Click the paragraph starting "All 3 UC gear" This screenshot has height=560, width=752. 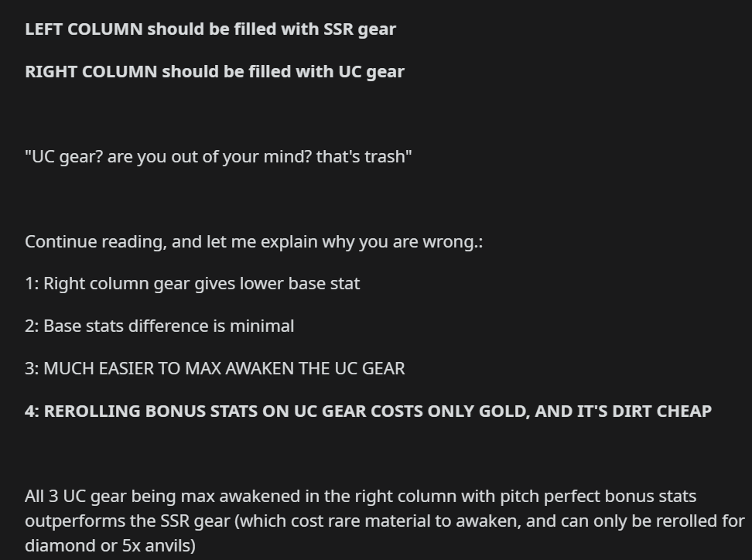(385, 521)
